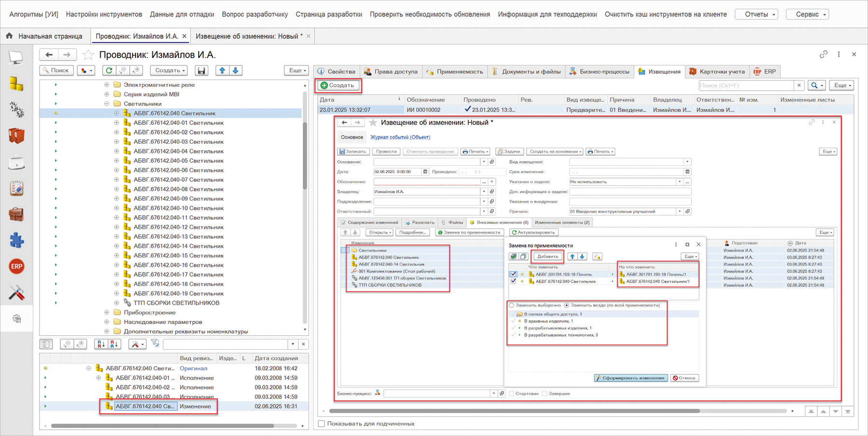Screen dimensions: 868x436
Task: Toggle Стартовая checkbox
Action: [512, 394]
